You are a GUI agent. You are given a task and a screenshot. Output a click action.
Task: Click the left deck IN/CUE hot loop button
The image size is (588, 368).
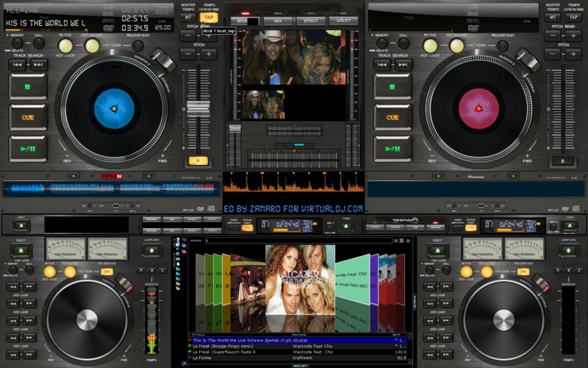click(65, 46)
